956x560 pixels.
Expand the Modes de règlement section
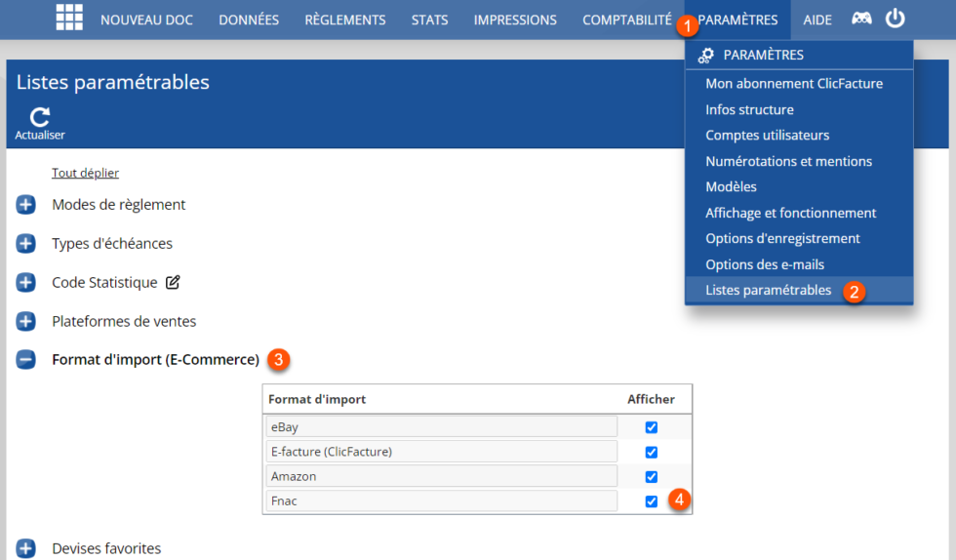pos(26,205)
